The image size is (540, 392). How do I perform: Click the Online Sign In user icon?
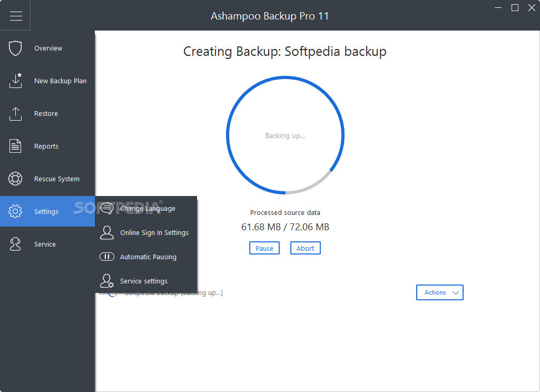[107, 232]
